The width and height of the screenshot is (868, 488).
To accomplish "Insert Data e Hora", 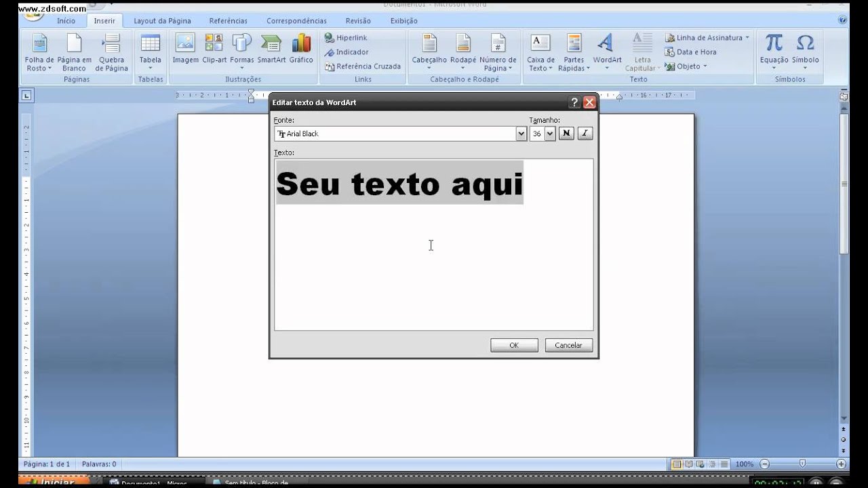I will click(x=690, y=52).
